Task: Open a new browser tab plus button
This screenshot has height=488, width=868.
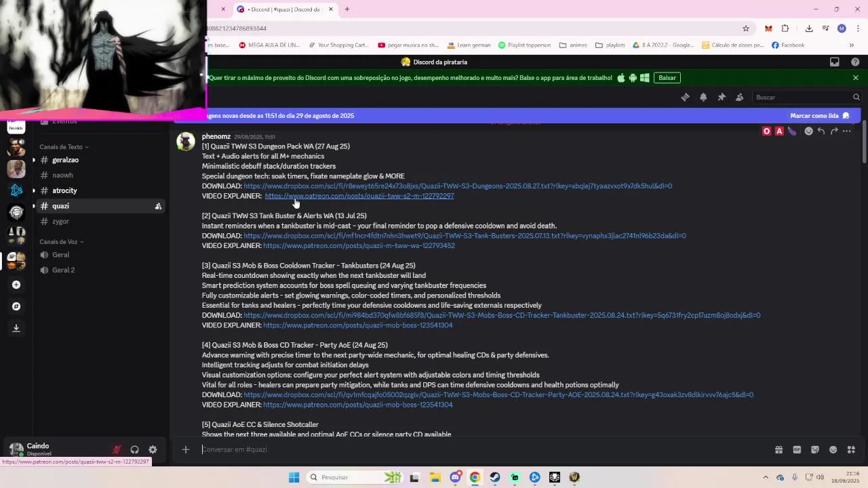Action: point(347,9)
